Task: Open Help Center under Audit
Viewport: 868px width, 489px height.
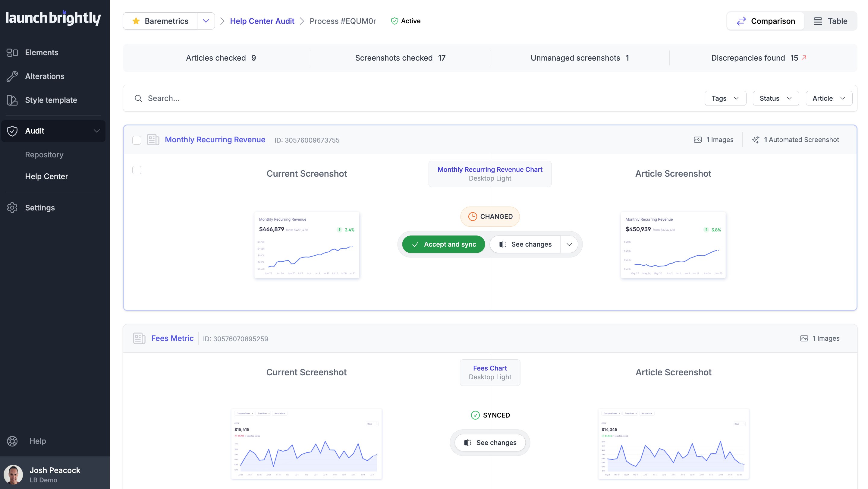Action: (x=46, y=176)
